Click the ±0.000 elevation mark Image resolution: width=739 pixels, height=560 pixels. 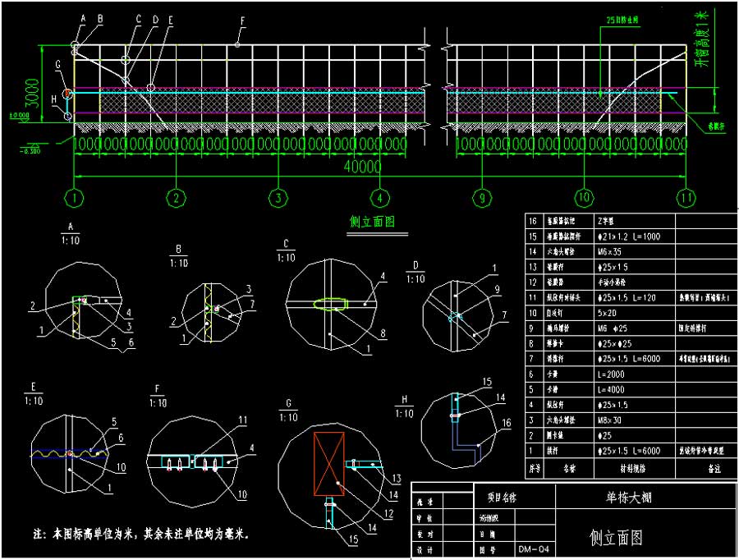click(x=20, y=115)
